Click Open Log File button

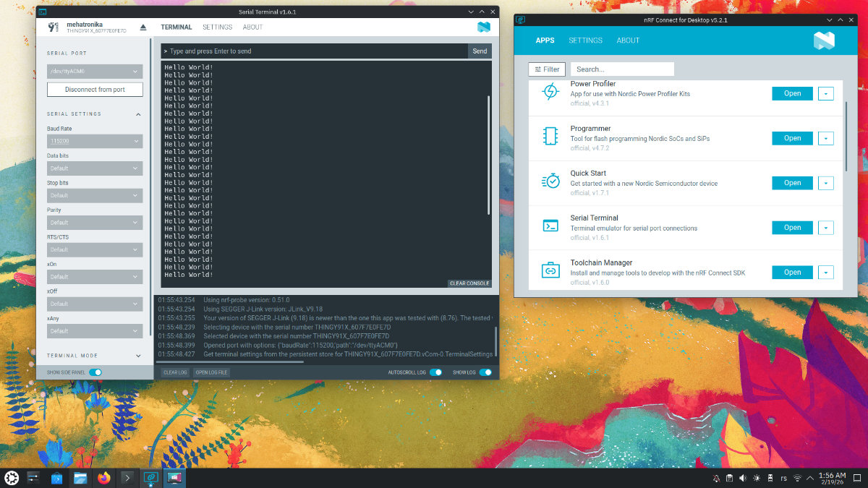[x=212, y=372]
